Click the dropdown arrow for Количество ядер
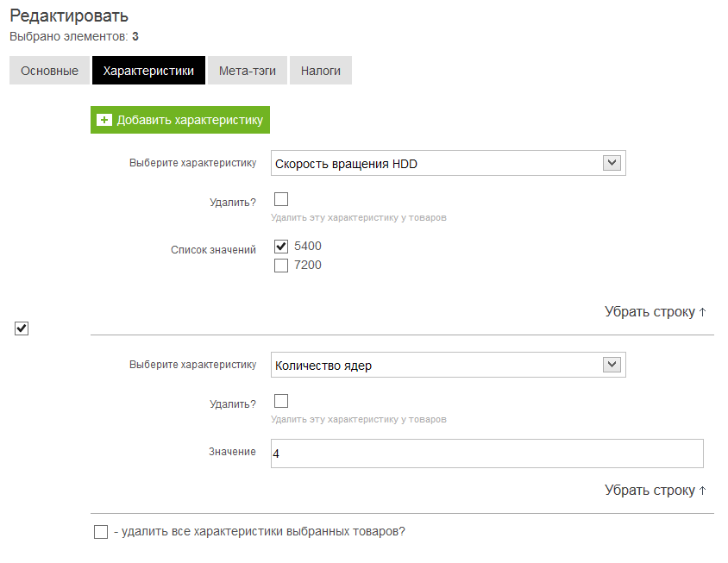Image resolution: width=728 pixels, height=563 pixels. [x=612, y=365]
